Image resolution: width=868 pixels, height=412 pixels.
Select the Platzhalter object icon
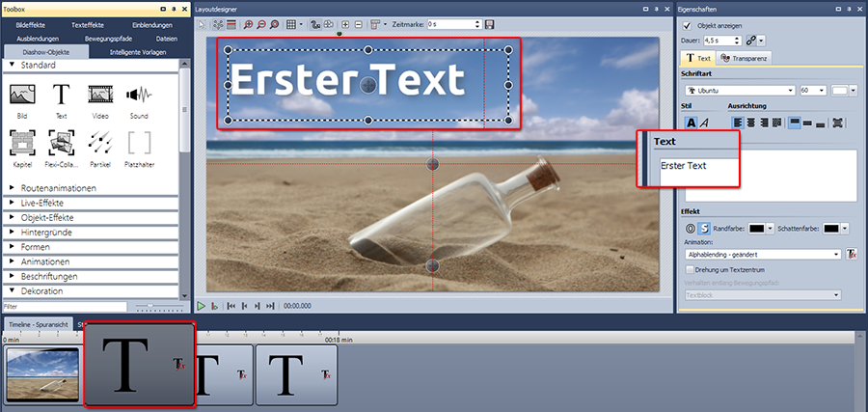[139, 142]
